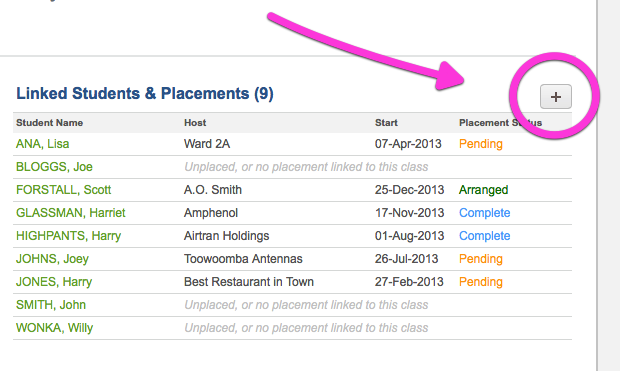Viewport: 620px width, 371px height.
Task: Click Pending status for Toowoomba Antennas placement
Action: pyautogui.click(x=481, y=259)
